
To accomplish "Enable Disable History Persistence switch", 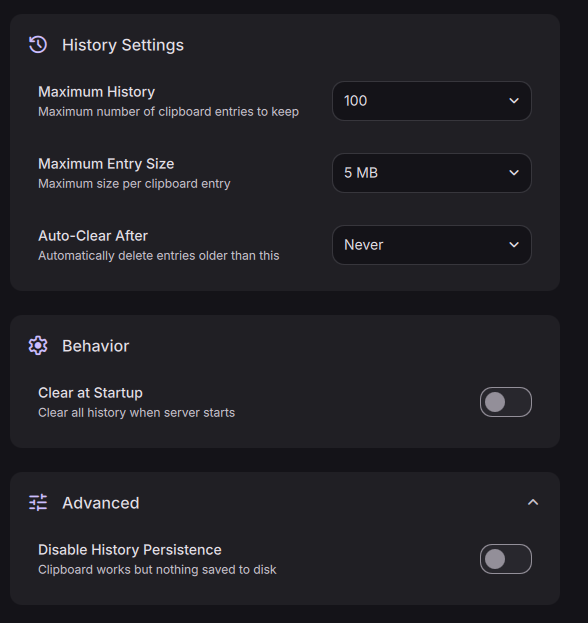I will pos(506,559).
